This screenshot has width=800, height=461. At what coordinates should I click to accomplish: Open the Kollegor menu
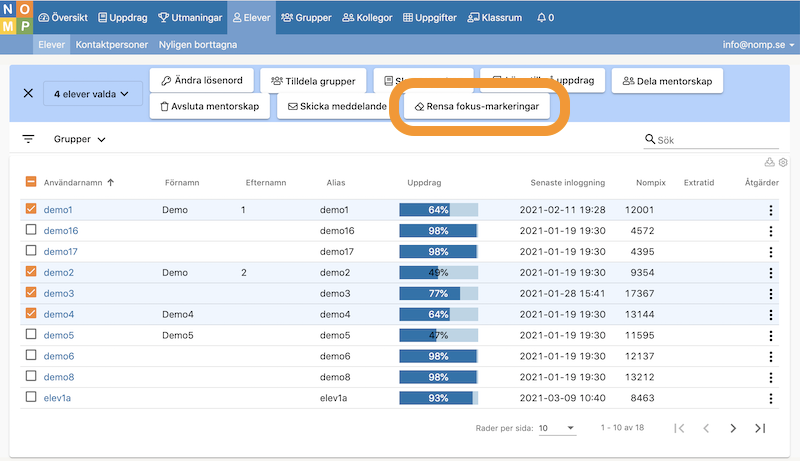[x=367, y=17]
